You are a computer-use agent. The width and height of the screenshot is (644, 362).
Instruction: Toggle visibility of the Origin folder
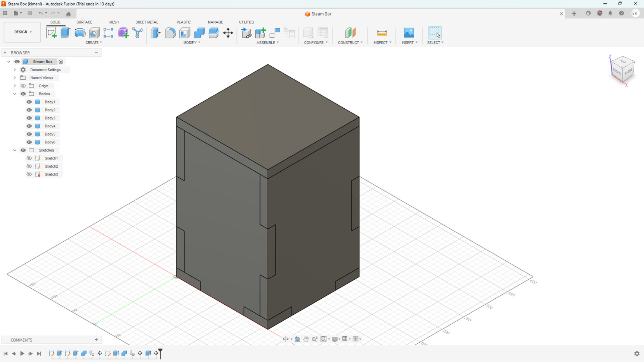point(23,86)
